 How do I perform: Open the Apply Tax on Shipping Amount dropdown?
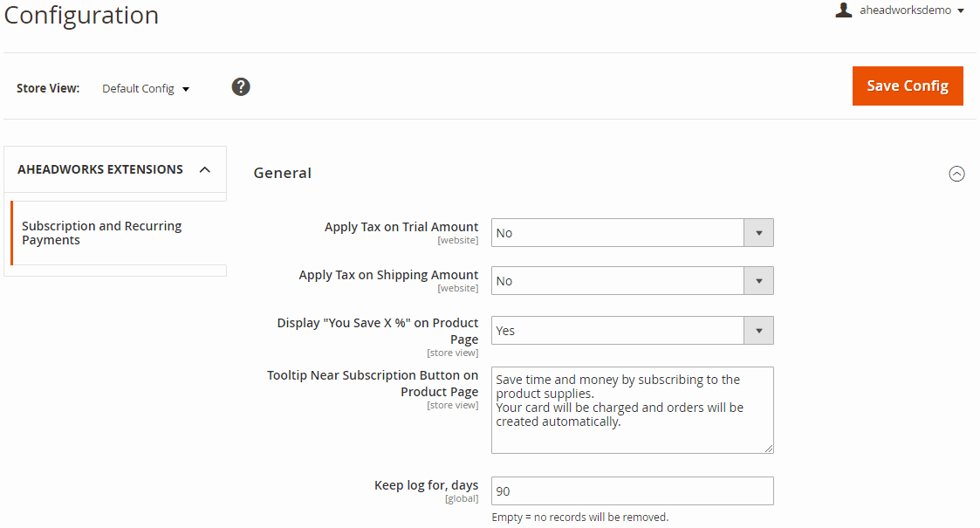632,280
